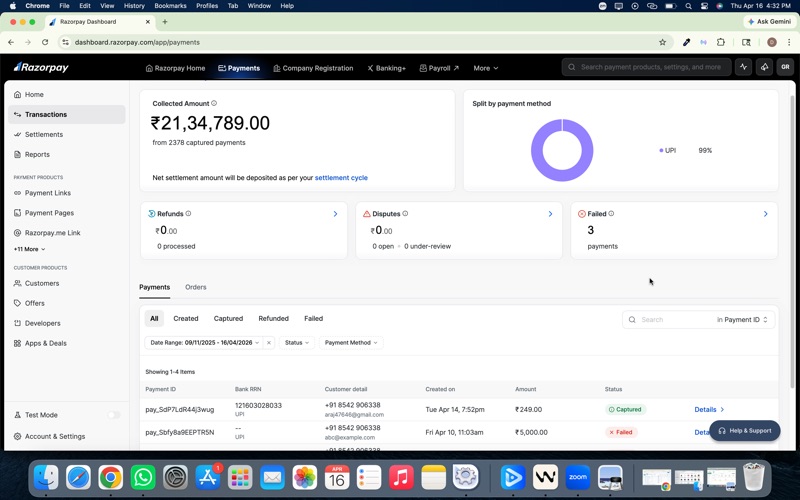Image resolution: width=800 pixels, height=500 pixels.
Task: Filter by Failed payments tab
Action: (x=313, y=318)
